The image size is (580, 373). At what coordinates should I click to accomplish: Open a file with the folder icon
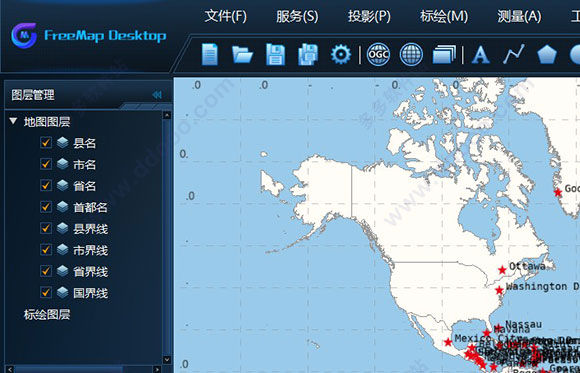242,54
